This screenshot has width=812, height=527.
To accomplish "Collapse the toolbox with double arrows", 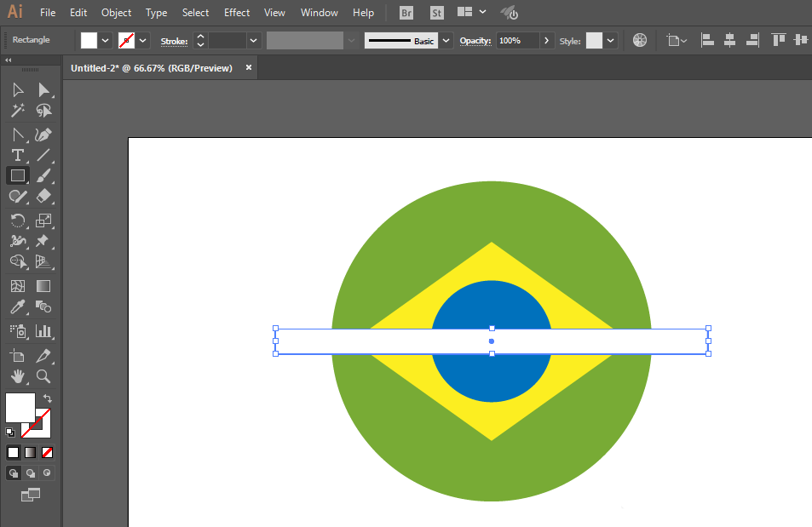I will [9, 60].
